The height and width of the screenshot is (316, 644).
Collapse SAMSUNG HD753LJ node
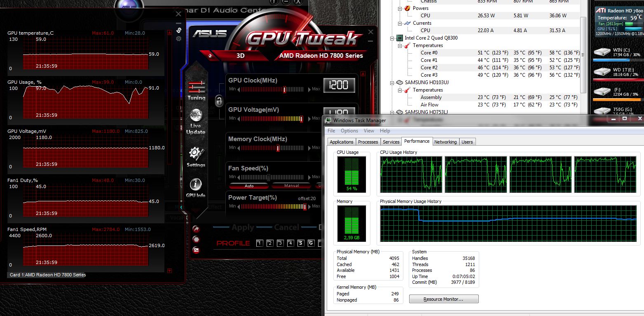pyautogui.click(x=392, y=112)
